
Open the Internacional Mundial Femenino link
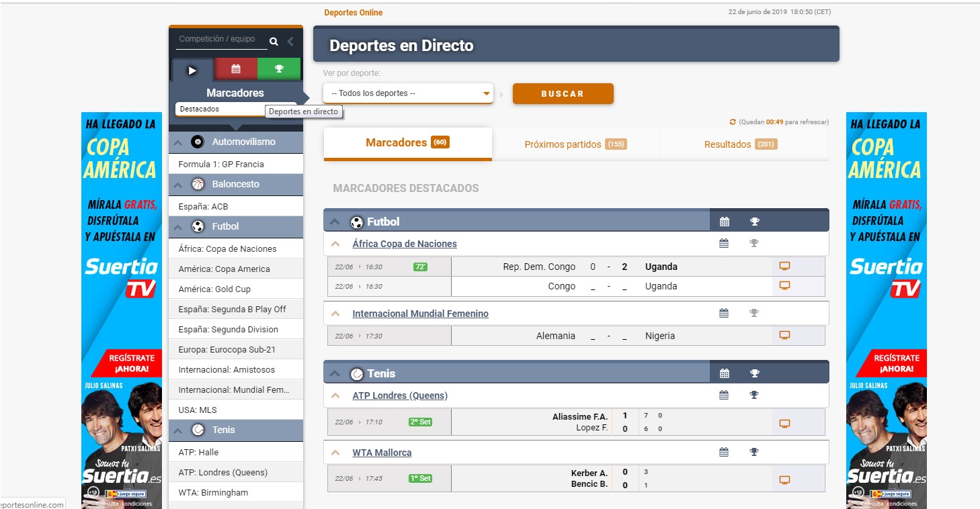[420, 314]
